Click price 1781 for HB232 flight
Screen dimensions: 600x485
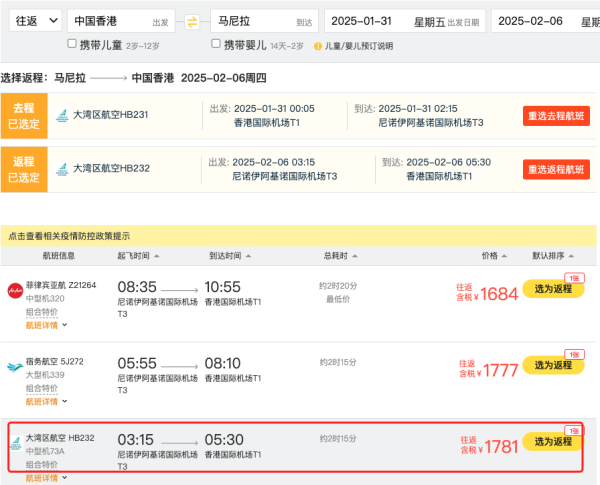pos(501,446)
